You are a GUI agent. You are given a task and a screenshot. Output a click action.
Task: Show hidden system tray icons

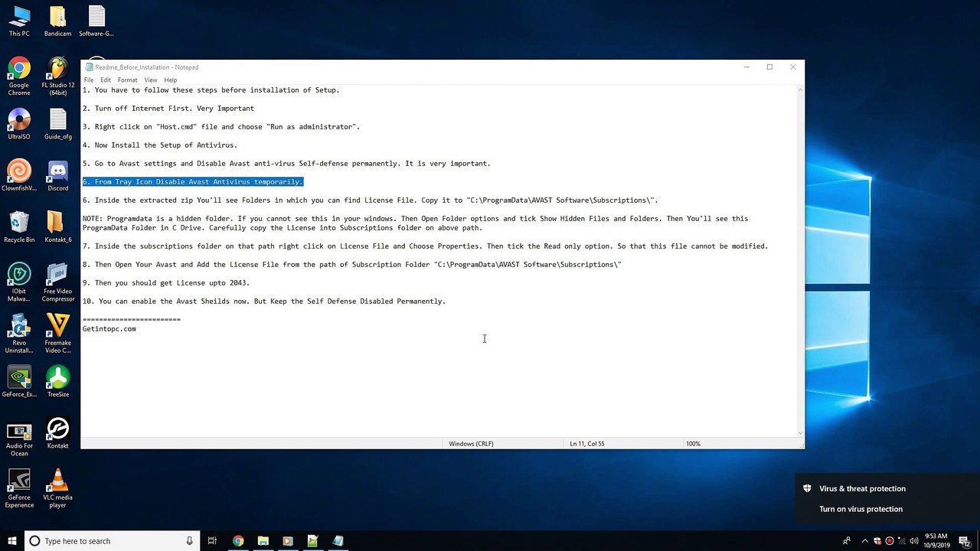tap(864, 541)
